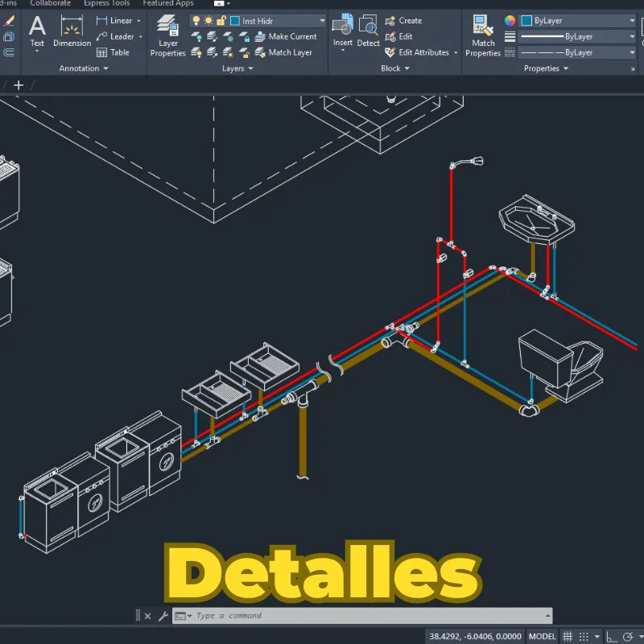
Task: Select the Make Current layer tool
Action: (287, 36)
